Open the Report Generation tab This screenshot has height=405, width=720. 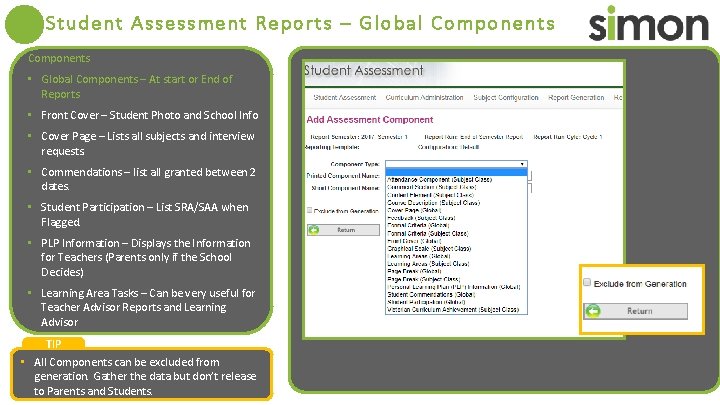tap(576, 97)
